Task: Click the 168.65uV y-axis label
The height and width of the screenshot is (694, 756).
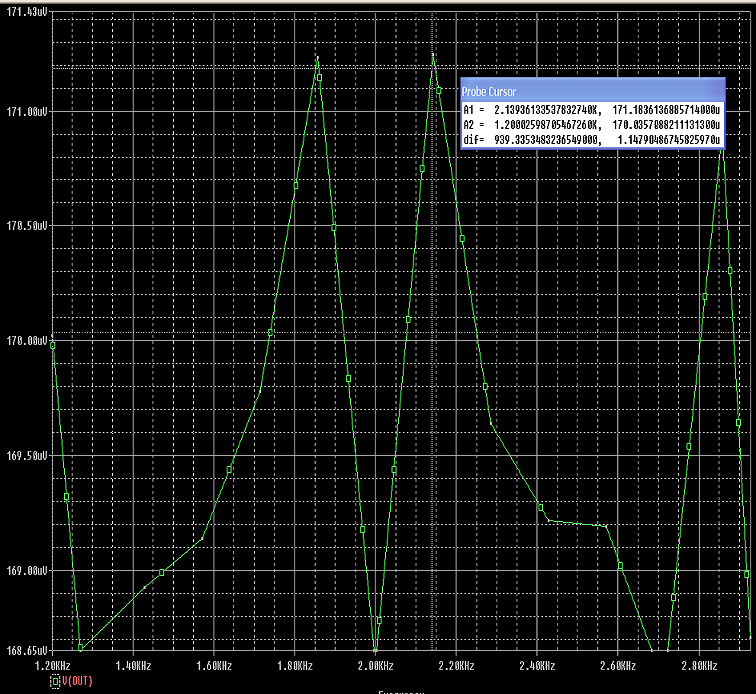Action: pos(27,651)
